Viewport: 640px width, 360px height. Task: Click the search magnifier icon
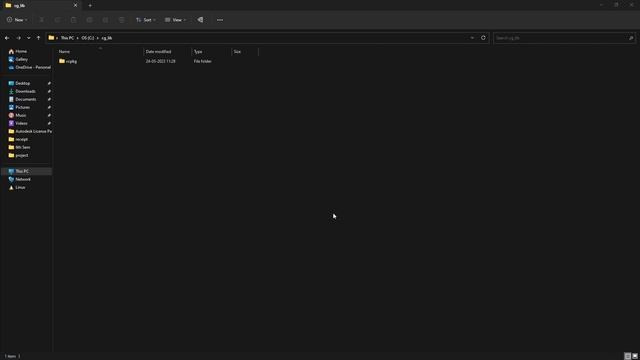click(x=631, y=38)
